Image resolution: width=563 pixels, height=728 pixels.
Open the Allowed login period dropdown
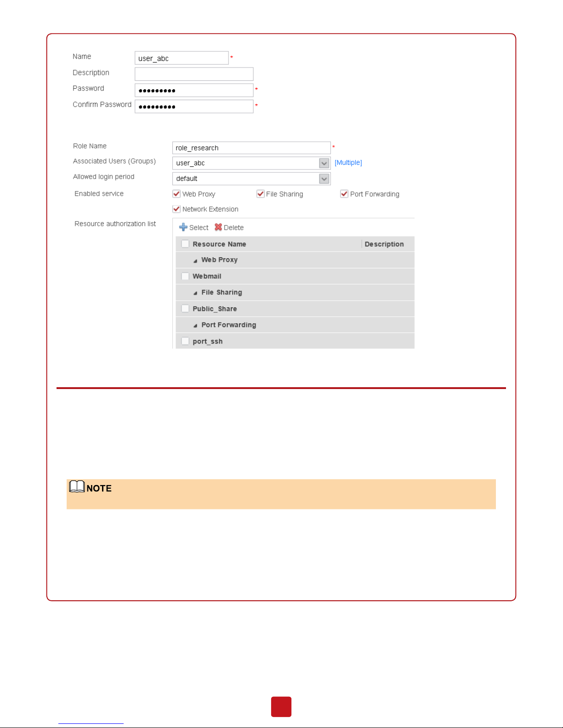coord(324,179)
